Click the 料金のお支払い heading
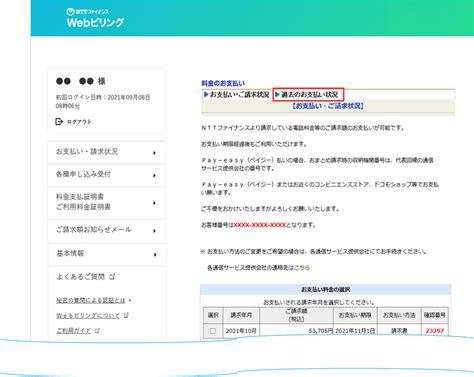 [223, 83]
